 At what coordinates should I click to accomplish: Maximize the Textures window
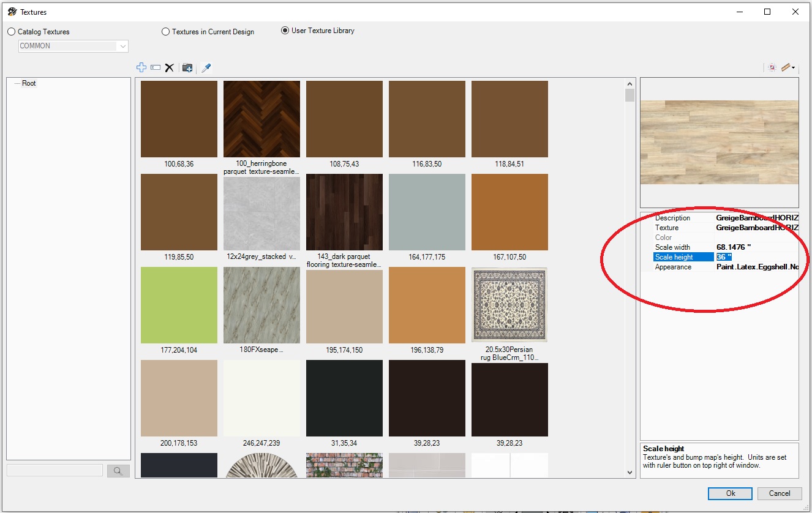tap(767, 12)
